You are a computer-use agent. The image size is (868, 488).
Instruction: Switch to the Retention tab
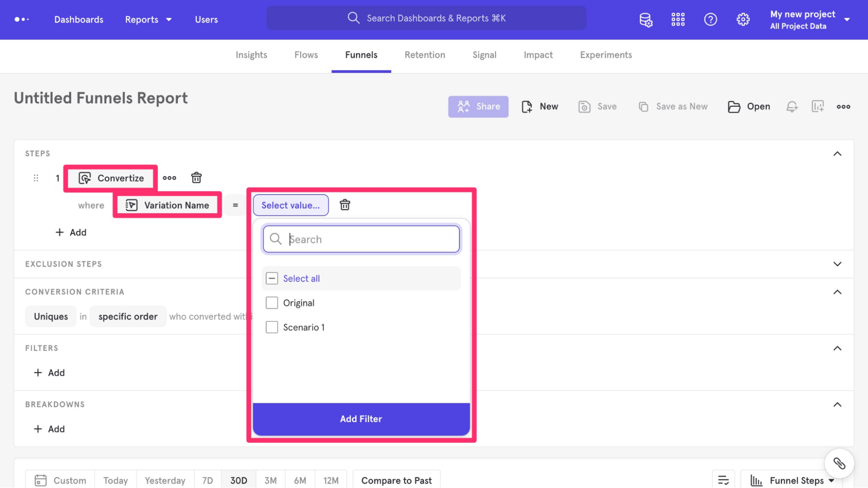(x=425, y=55)
